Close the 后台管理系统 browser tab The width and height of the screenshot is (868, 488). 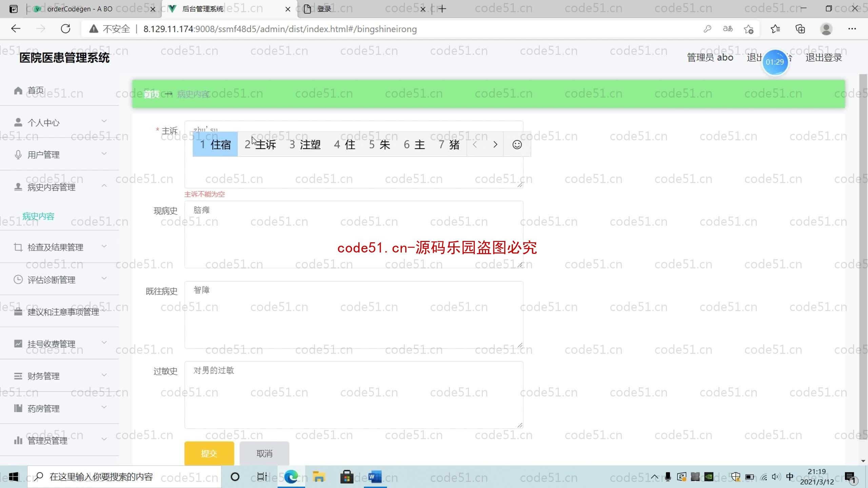(288, 9)
